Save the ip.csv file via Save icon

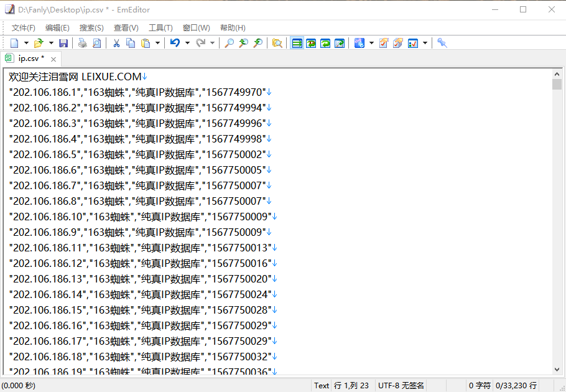click(x=63, y=43)
